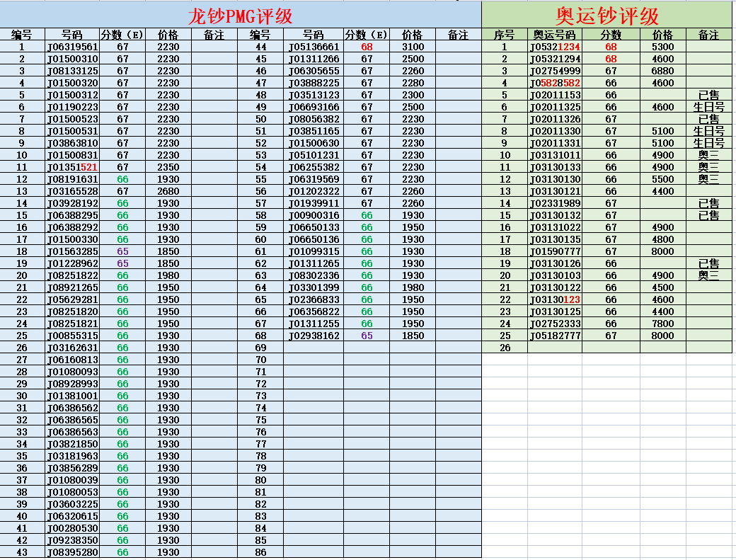Select Olympic price 5500
The image size is (736, 560).
(663, 179)
